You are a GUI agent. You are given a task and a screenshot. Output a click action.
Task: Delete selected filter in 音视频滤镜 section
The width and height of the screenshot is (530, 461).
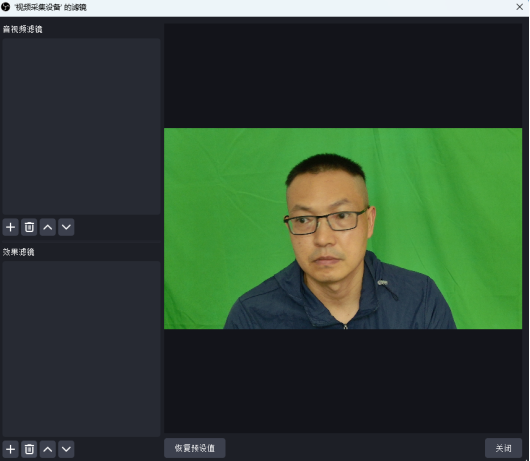click(29, 227)
